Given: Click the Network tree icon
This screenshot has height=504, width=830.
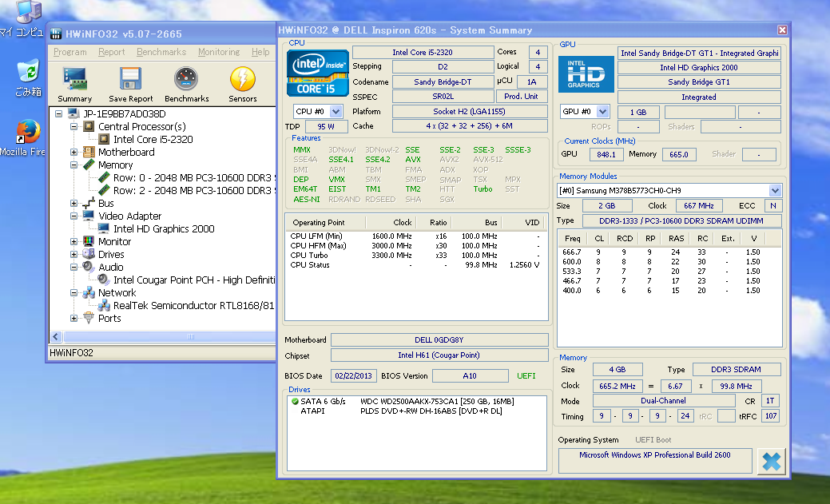Looking at the screenshot, I should click(89, 292).
